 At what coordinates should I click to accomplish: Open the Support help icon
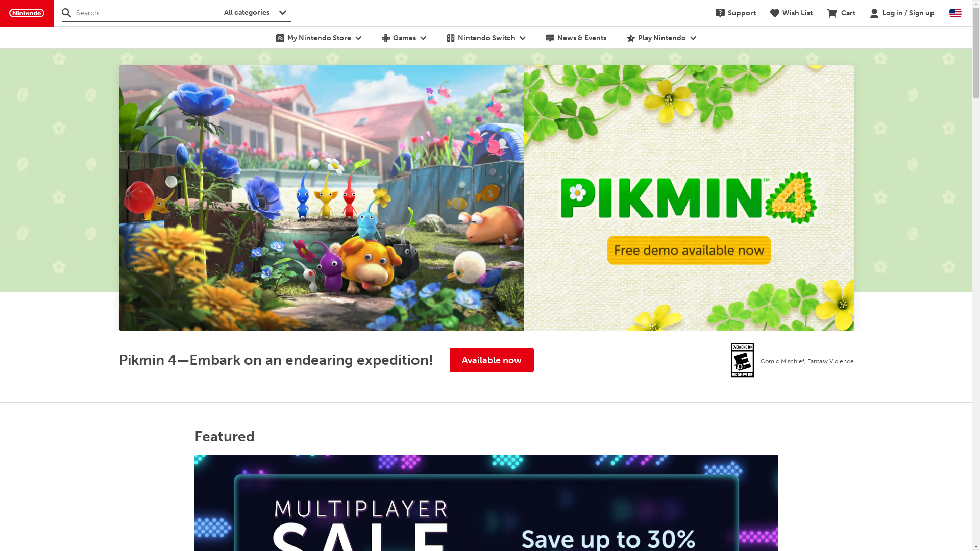click(x=720, y=13)
